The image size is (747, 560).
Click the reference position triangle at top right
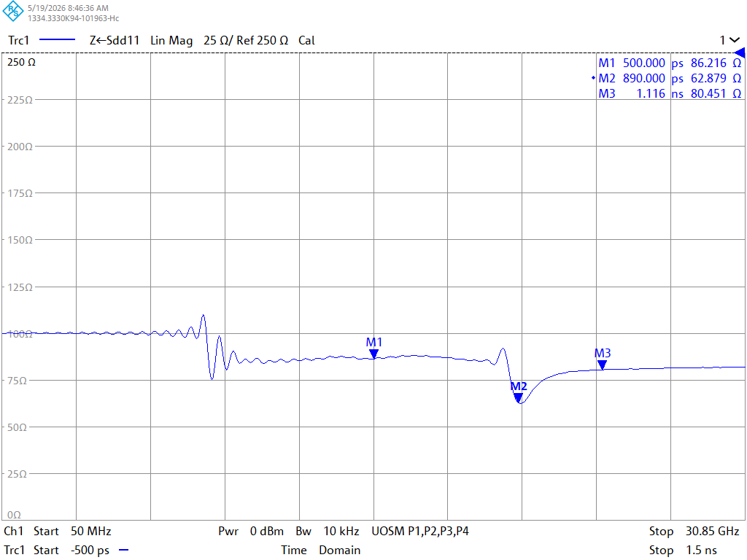pos(740,52)
